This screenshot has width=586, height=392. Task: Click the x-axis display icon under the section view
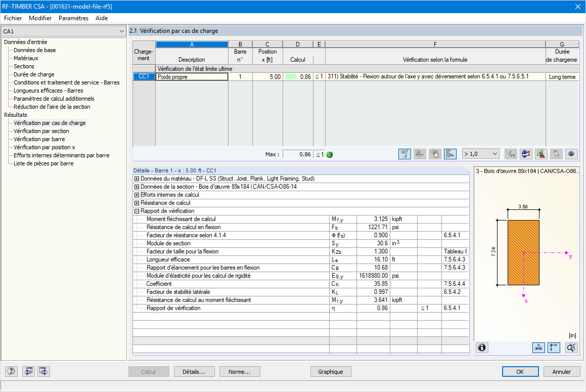tap(538, 347)
